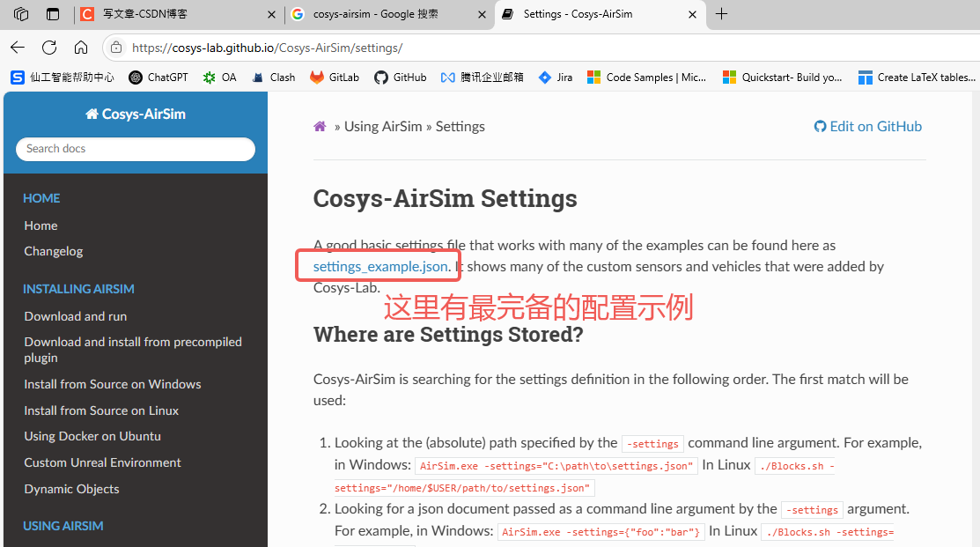Click the Cosys-AirSim sidebar title link
Image resolution: width=980 pixels, height=547 pixels.
pos(136,114)
